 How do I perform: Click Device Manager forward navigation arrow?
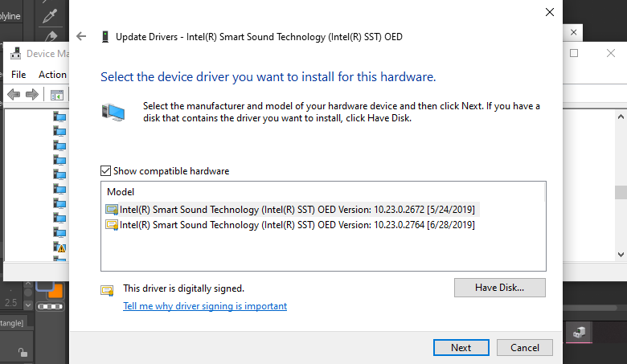tap(32, 95)
